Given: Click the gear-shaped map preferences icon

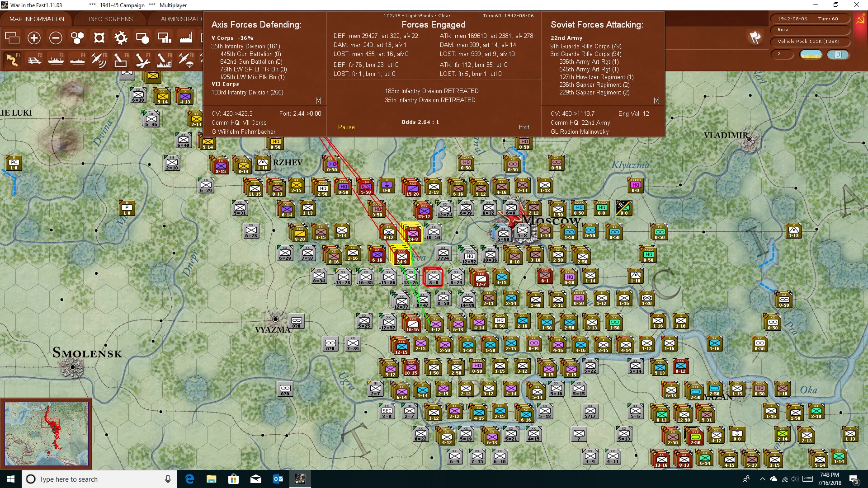Looking at the screenshot, I should [121, 38].
